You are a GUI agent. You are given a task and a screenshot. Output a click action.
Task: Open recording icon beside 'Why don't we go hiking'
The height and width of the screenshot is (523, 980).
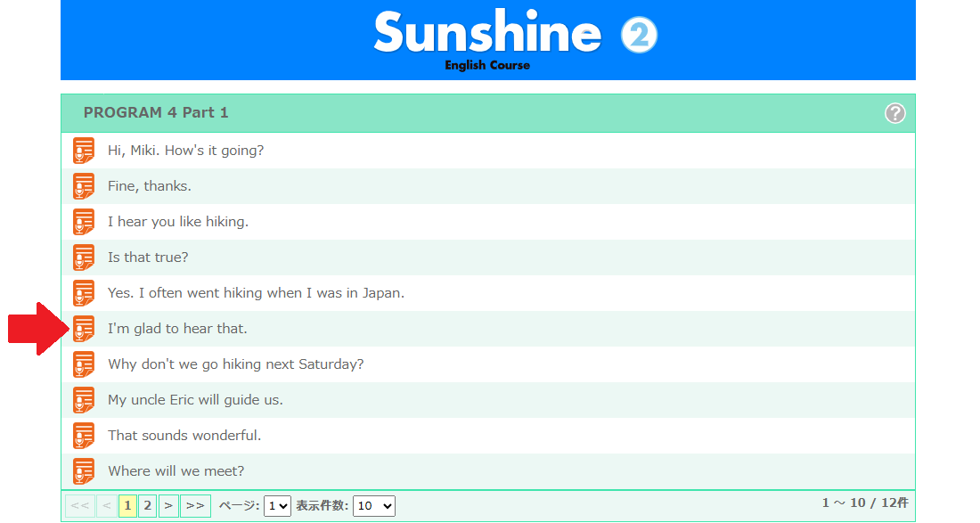click(84, 364)
